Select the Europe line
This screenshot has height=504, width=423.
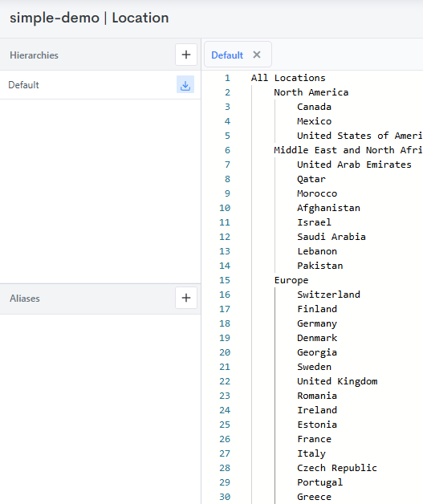tap(291, 280)
